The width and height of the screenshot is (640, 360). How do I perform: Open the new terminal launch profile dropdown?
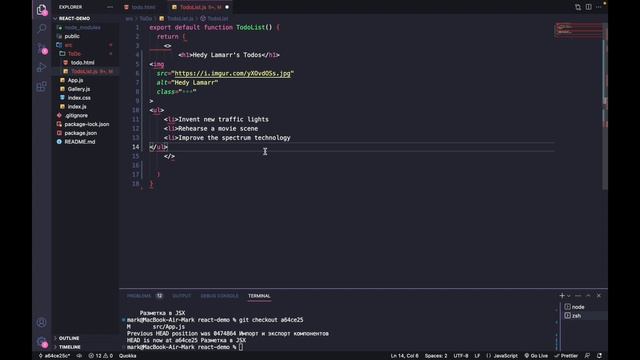(x=569, y=296)
